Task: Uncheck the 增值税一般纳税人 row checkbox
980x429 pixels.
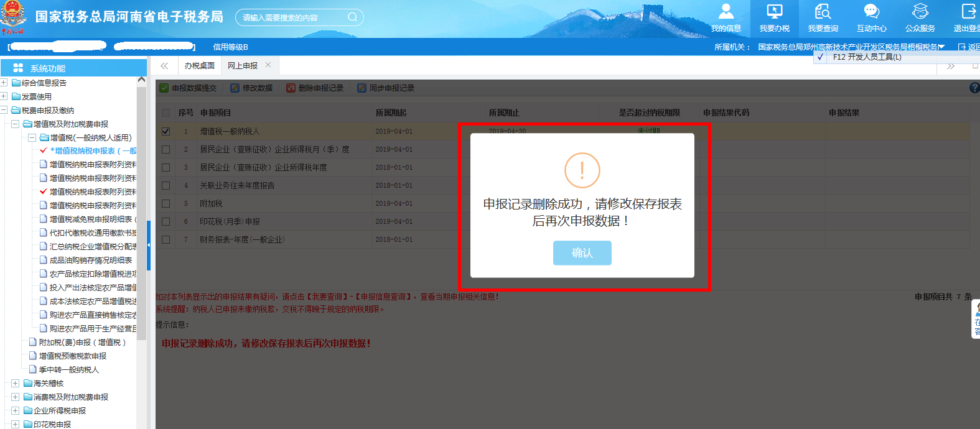Action: [x=166, y=132]
